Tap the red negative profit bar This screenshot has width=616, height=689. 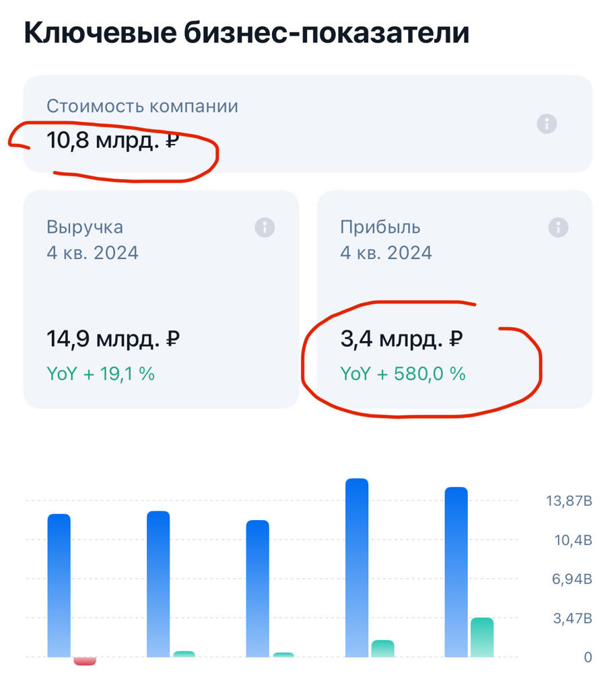[x=85, y=661]
